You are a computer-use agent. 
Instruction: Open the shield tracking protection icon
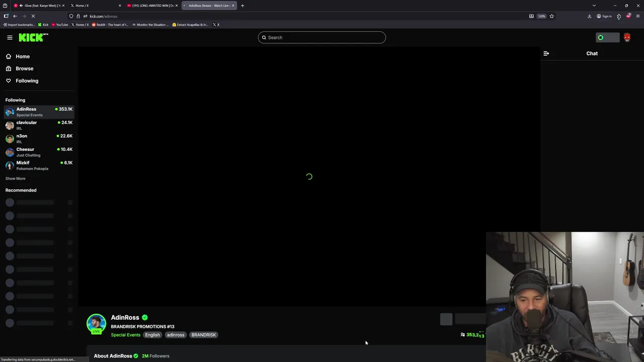71,16
